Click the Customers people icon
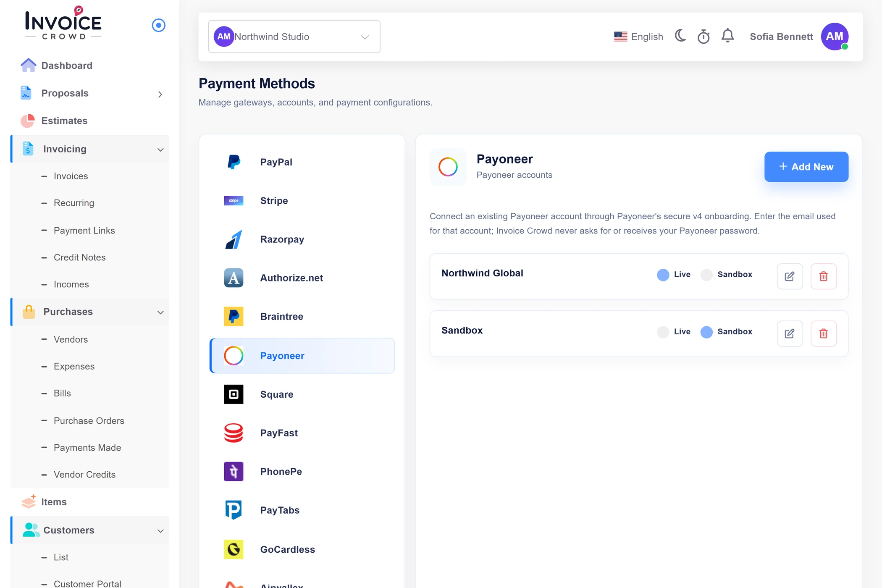This screenshot has height=588, width=882. pyautogui.click(x=31, y=530)
